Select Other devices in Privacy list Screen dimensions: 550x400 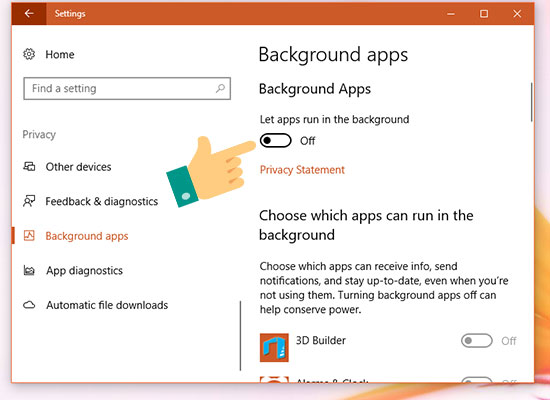[78, 167]
